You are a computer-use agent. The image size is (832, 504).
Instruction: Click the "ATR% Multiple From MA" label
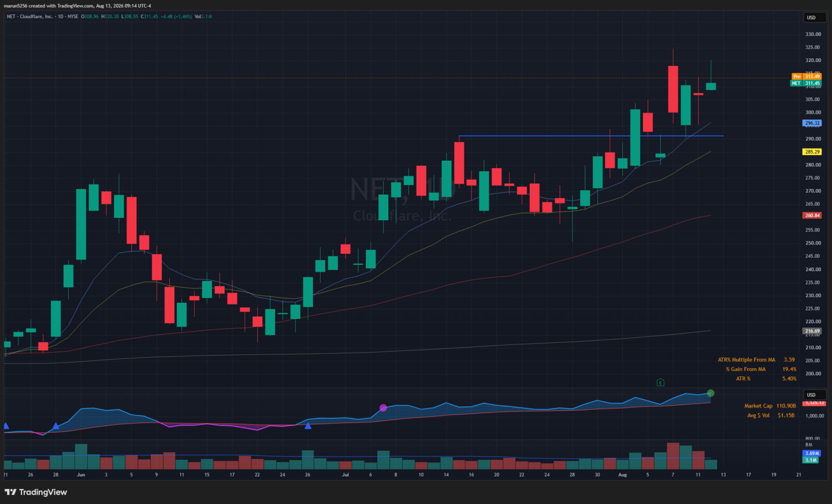coord(747,360)
